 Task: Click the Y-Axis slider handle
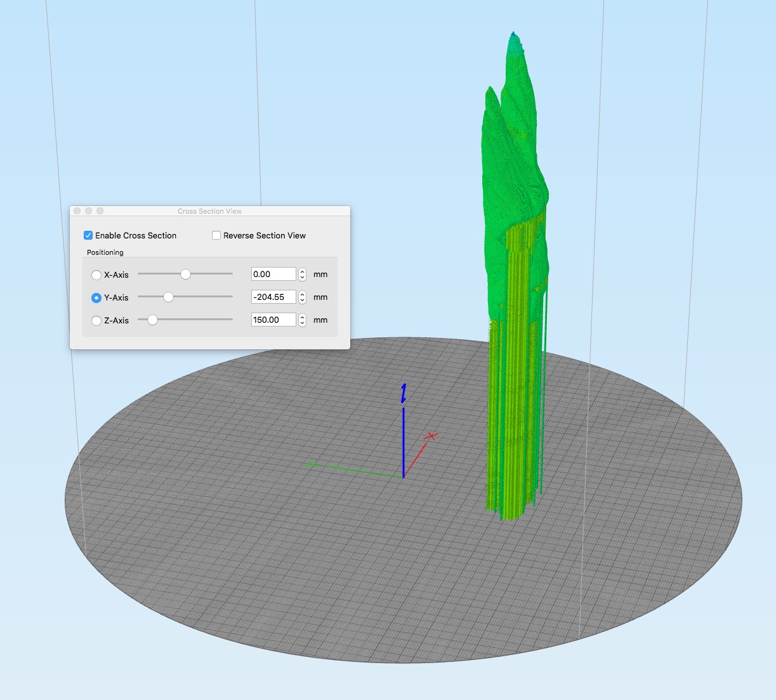[168, 297]
